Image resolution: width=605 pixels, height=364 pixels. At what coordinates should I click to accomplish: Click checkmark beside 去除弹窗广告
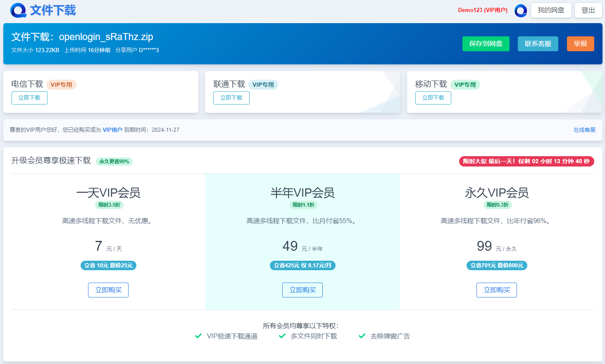click(362, 336)
